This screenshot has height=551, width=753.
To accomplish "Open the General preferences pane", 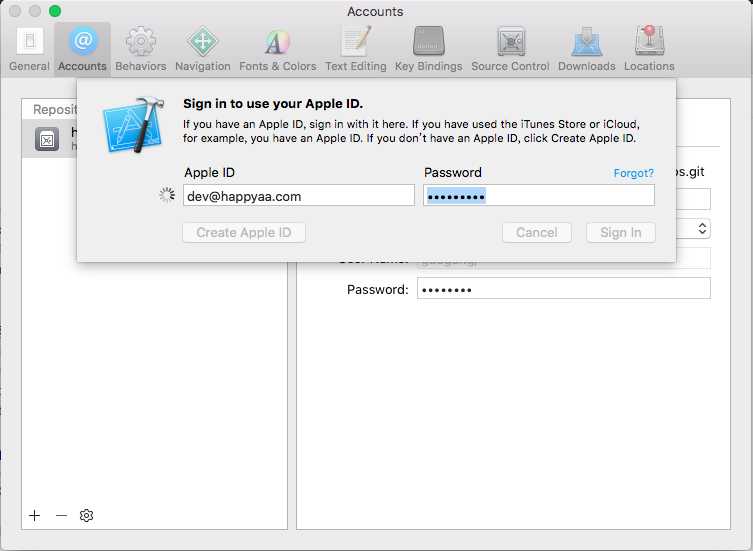I will 29,49.
